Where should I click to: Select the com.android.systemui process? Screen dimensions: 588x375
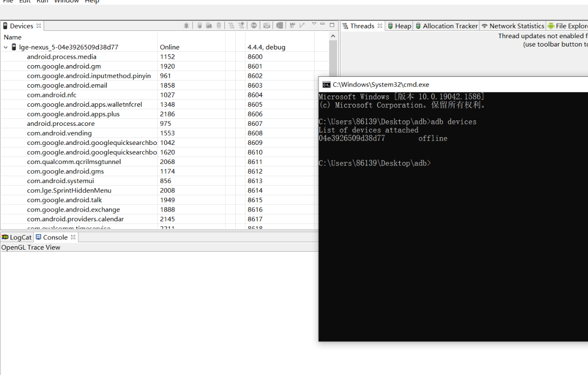pos(60,181)
